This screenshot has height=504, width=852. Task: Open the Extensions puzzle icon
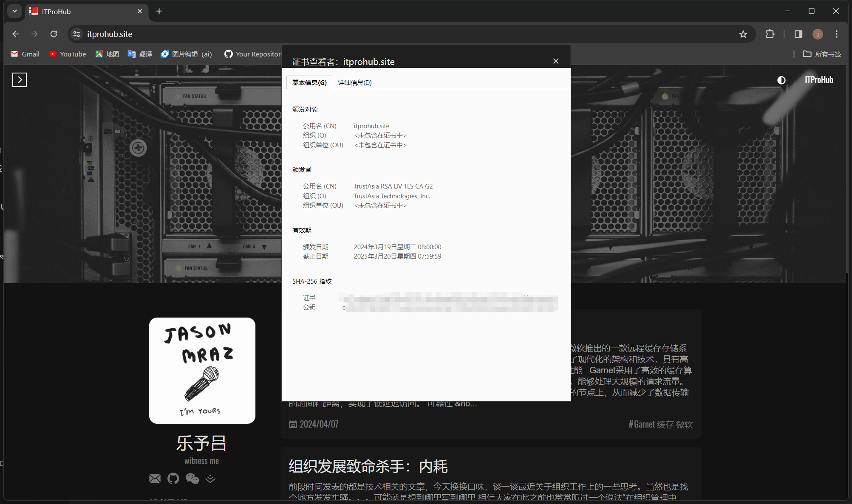point(770,34)
